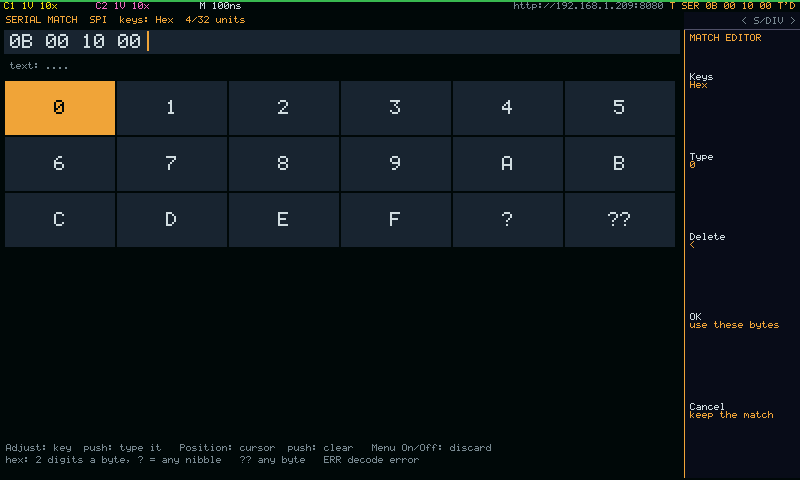The image size is (800, 480).
Task: Select the hex key B
Action: pyautogui.click(x=620, y=164)
